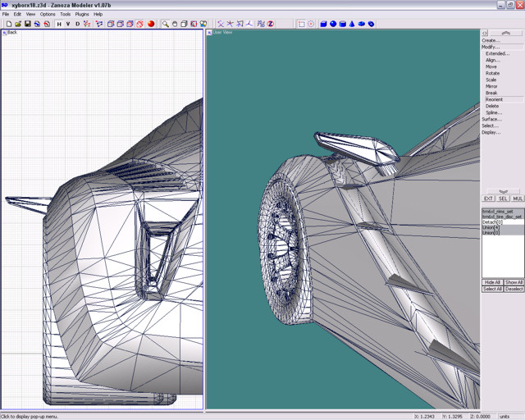Open the Plugins menu
This screenshot has width=525, height=420.
82,14
